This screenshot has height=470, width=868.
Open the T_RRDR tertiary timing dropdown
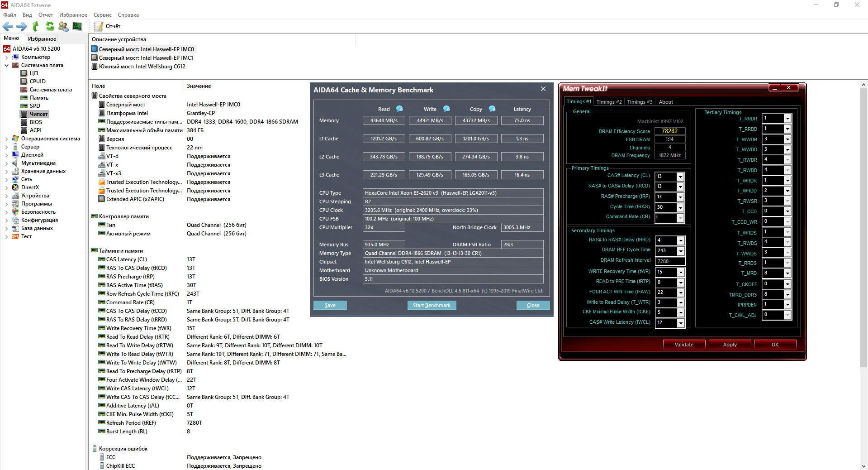(x=787, y=119)
